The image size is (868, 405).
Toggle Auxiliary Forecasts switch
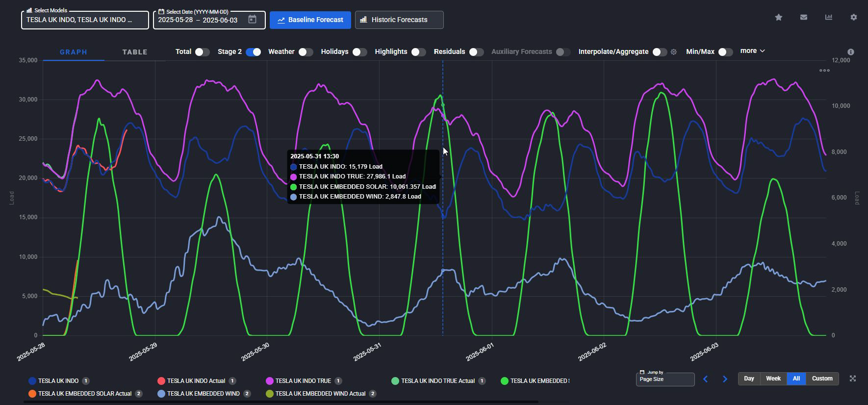pyautogui.click(x=563, y=52)
